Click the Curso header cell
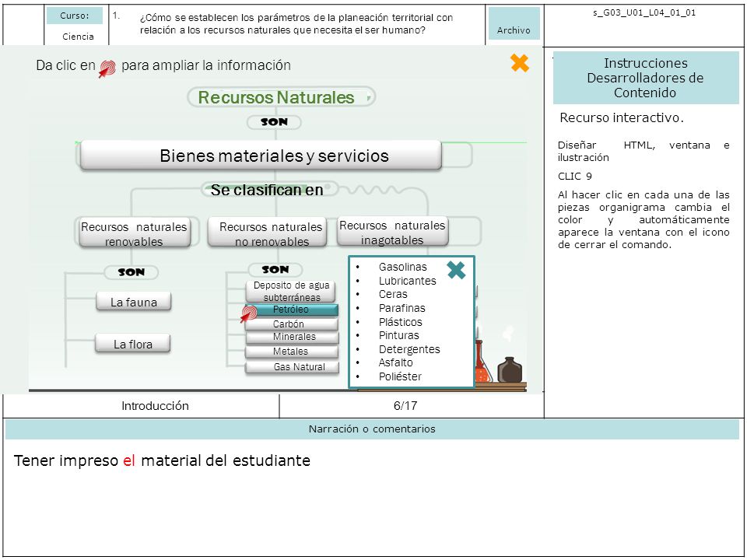 (x=75, y=16)
